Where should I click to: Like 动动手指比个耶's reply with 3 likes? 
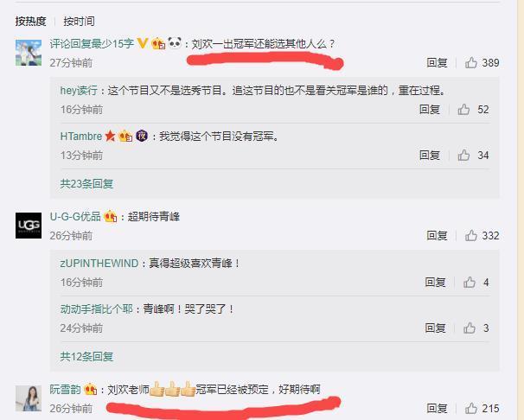470,328
